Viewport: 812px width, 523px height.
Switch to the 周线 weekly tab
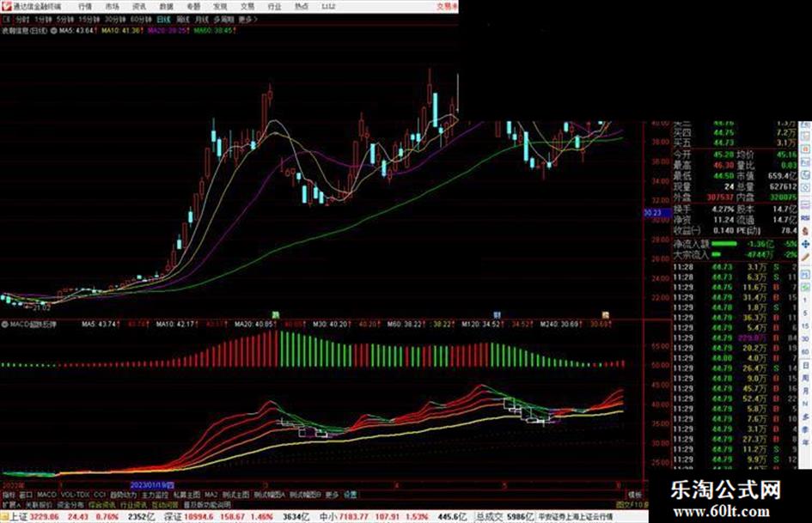point(183,19)
